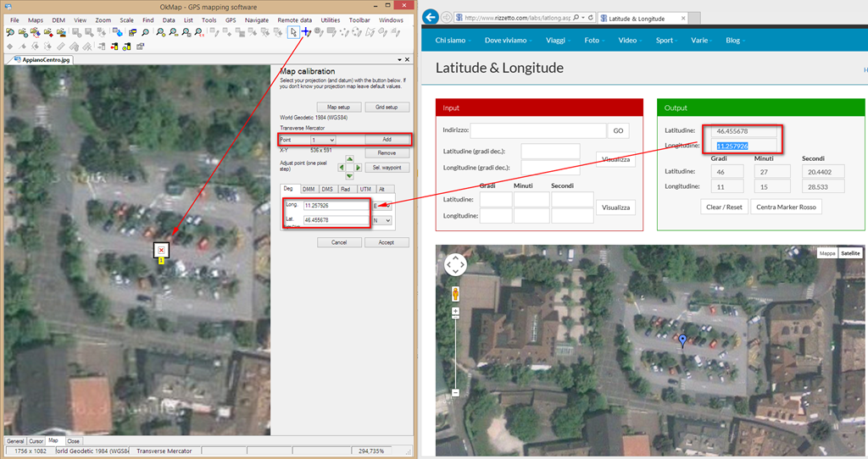Viewport: 868px width, 459px height.
Task: Switch to the DMM coordinate tab
Action: click(309, 189)
